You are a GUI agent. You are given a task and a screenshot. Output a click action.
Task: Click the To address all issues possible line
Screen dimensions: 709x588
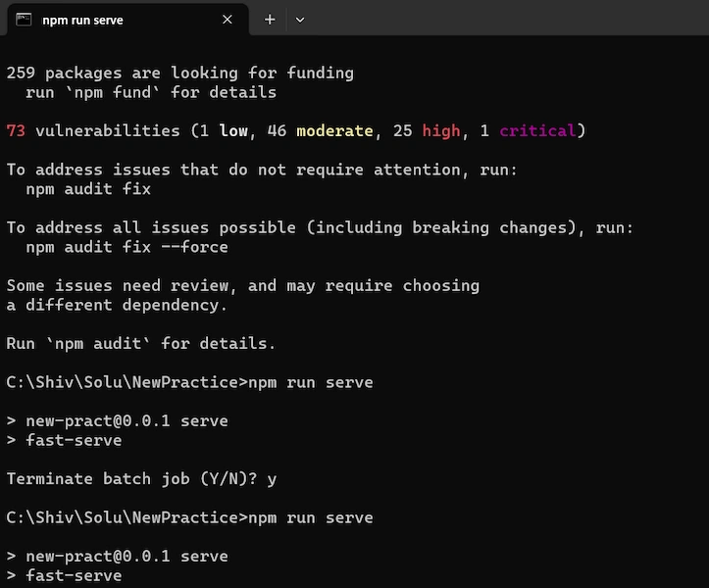click(x=320, y=227)
